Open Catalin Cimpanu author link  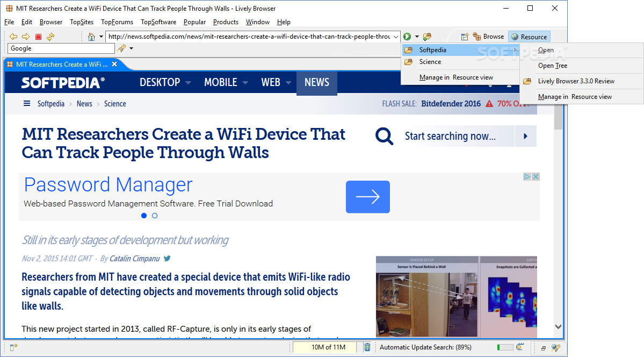[x=134, y=258]
